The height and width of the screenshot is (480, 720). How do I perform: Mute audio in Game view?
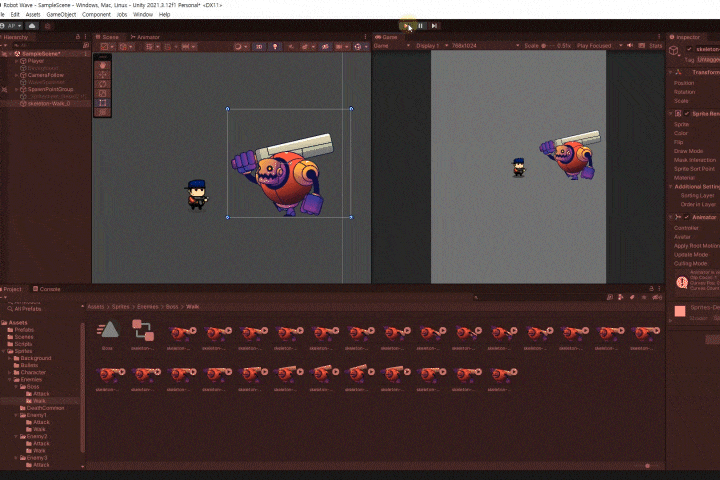630,46
